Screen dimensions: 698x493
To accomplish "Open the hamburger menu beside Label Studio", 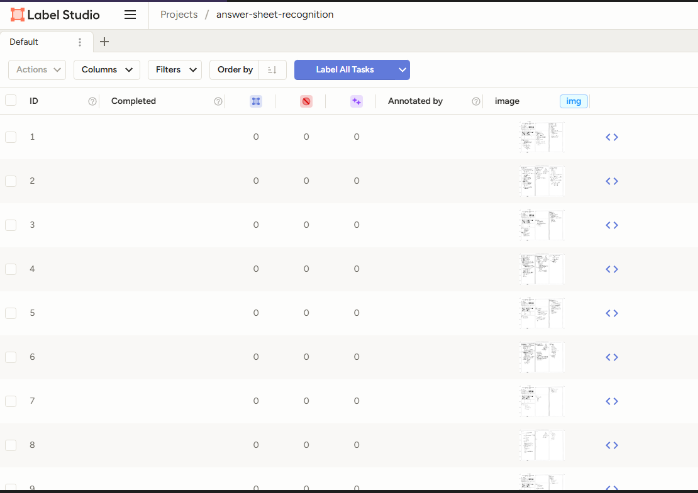I will [130, 15].
